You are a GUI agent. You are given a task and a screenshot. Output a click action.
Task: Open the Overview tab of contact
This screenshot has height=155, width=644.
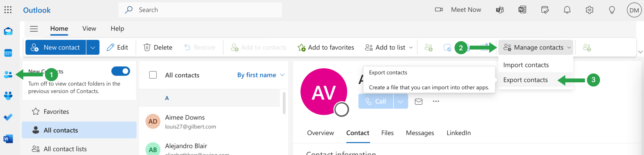point(320,133)
